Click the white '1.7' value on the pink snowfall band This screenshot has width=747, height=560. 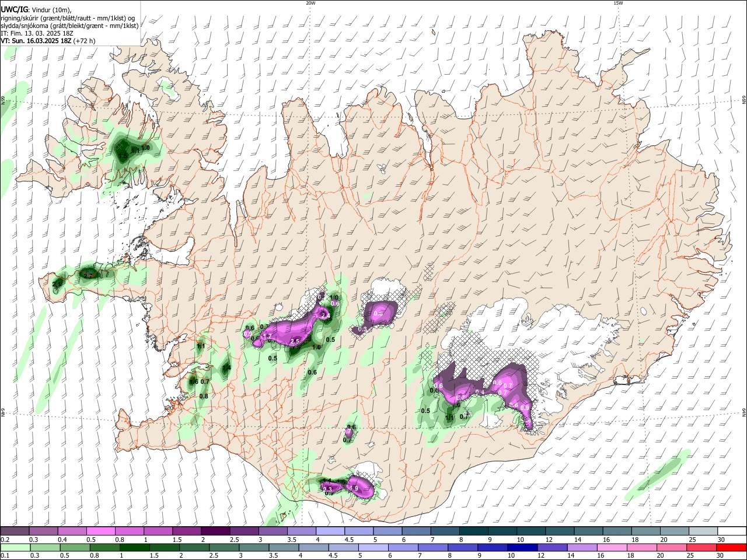tap(267, 336)
